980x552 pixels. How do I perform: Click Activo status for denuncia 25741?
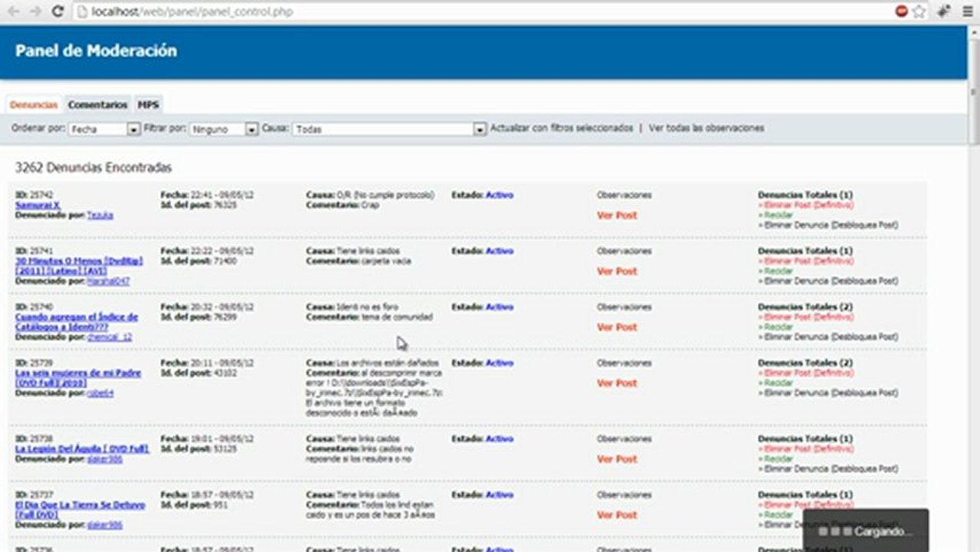coord(500,251)
